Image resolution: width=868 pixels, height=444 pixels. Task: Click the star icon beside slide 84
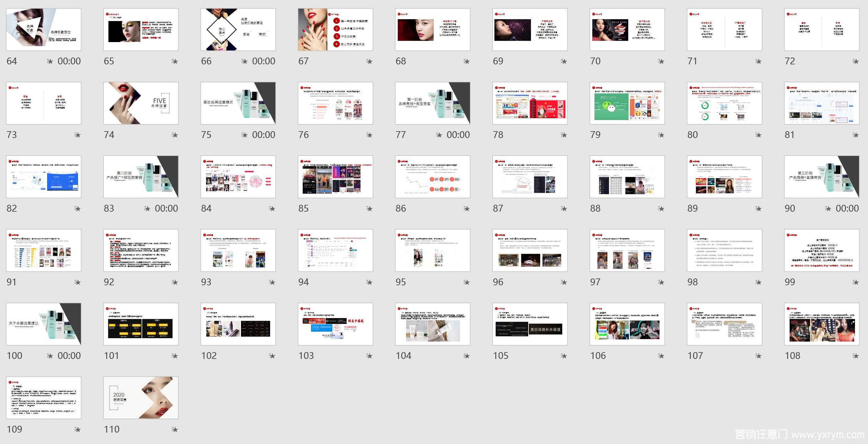[x=272, y=209]
